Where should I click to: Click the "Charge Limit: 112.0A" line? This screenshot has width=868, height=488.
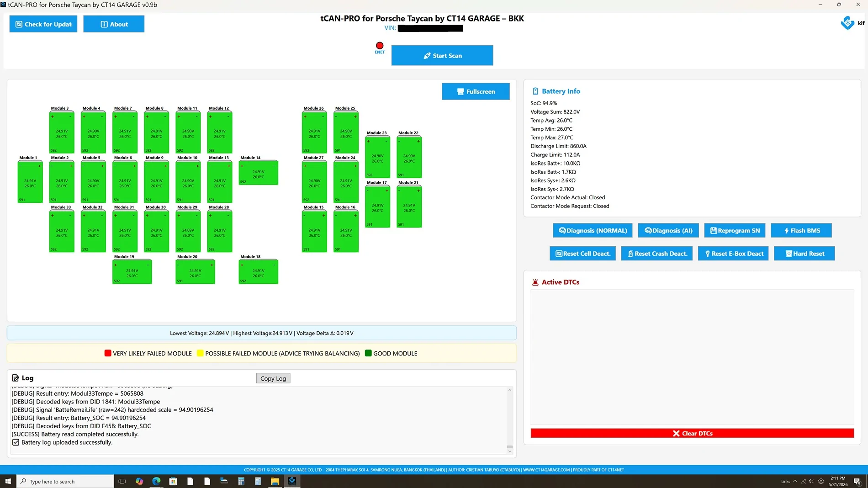pyautogui.click(x=555, y=155)
